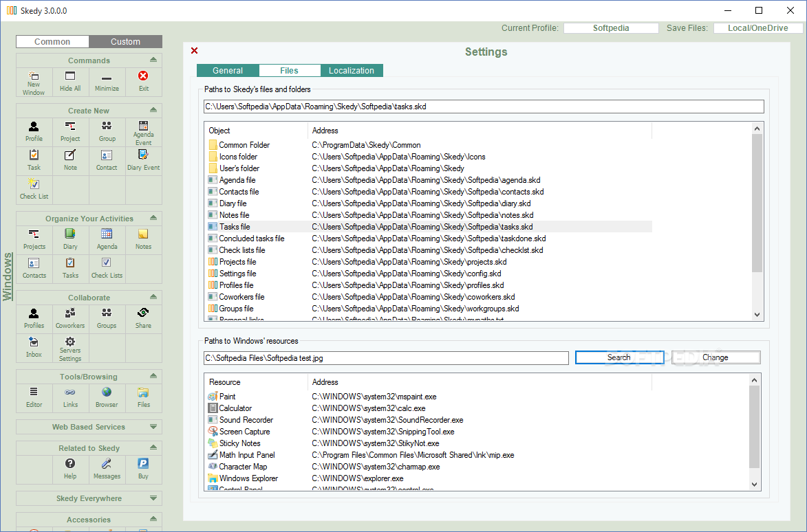Open the Links tool
This screenshot has height=532, width=807.
tap(70, 398)
